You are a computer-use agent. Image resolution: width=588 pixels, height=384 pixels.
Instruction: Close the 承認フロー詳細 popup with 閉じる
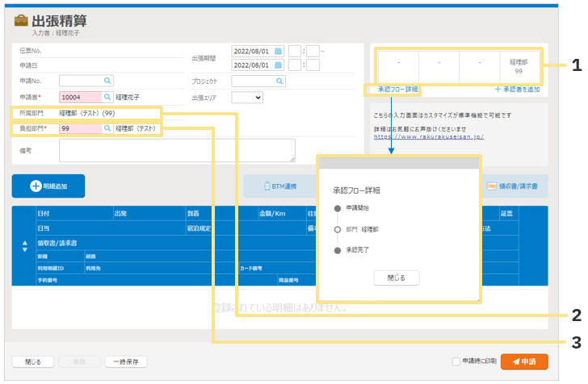pyautogui.click(x=397, y=278)
